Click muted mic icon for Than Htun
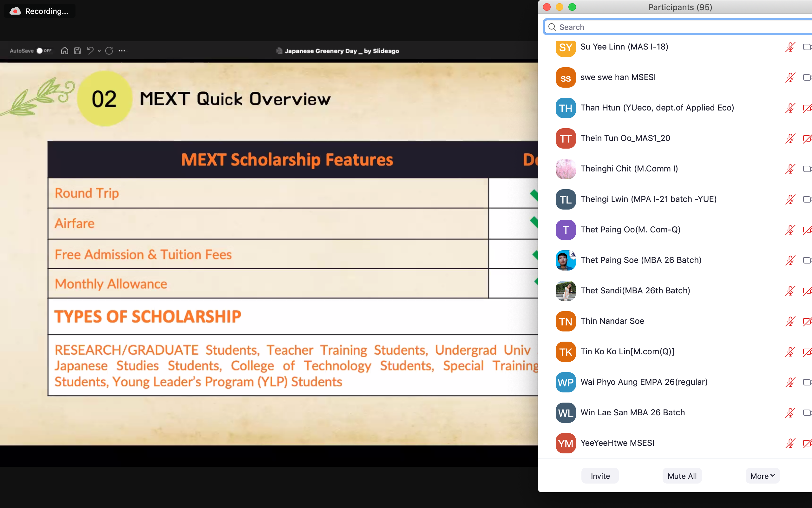This screenshot has width=812, height=508. [x=790, y=108]
